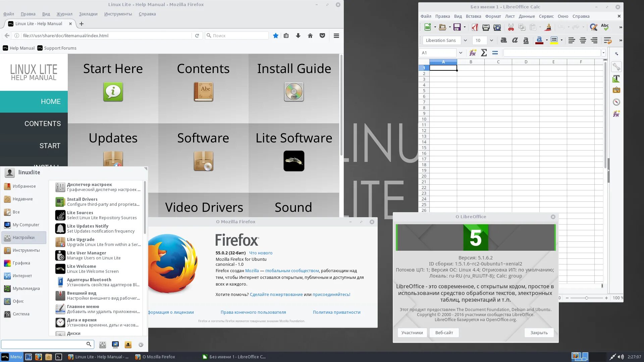
Task: Toggle italic formatting in Calc
Action: click(515, 41)
